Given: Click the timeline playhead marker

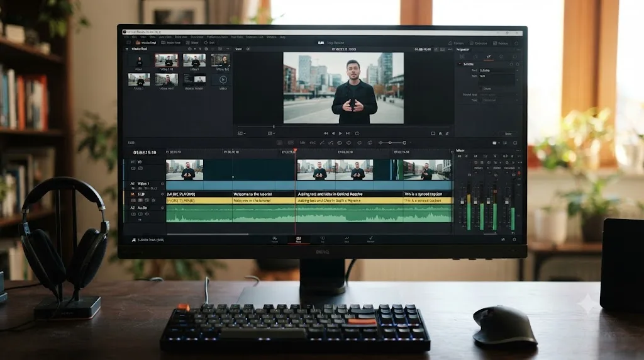Looking at the screenshot, I should (295, 151).
